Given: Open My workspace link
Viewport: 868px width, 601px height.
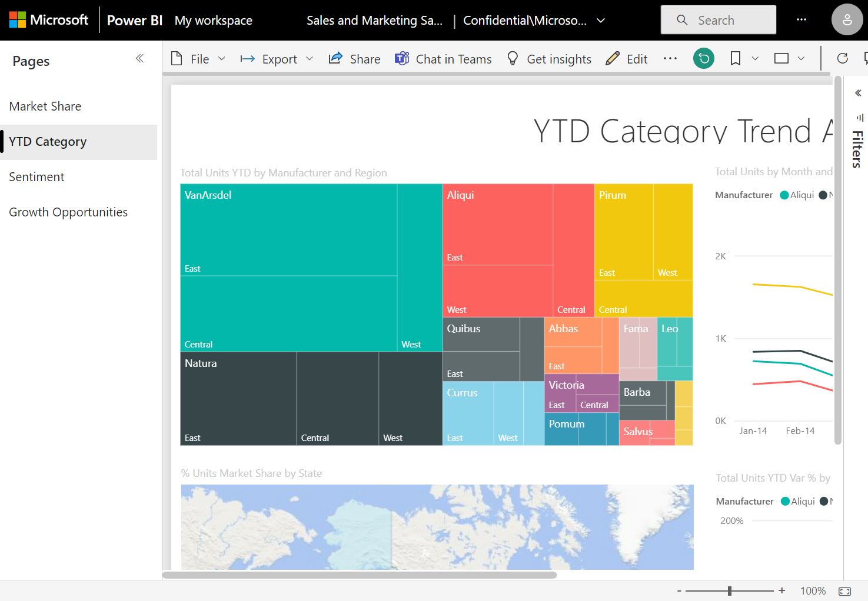Looking at the screenshot, I should pos(213,21).
